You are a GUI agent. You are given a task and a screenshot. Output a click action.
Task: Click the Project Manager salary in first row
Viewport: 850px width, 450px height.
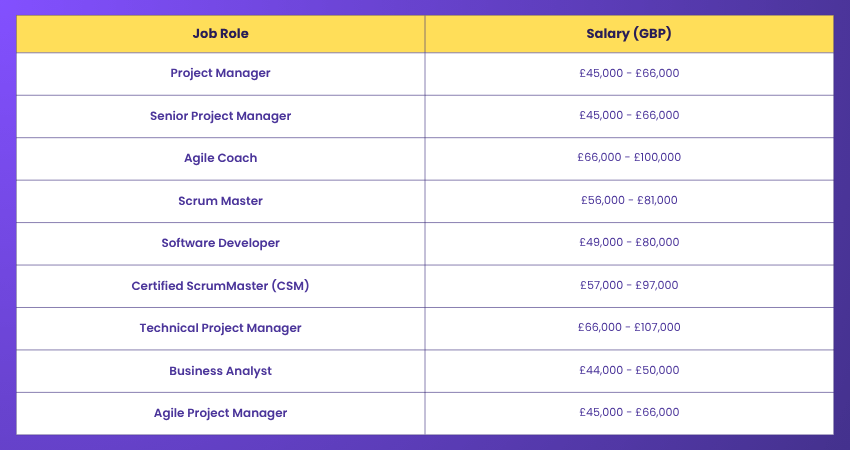[x=628, y=73]
